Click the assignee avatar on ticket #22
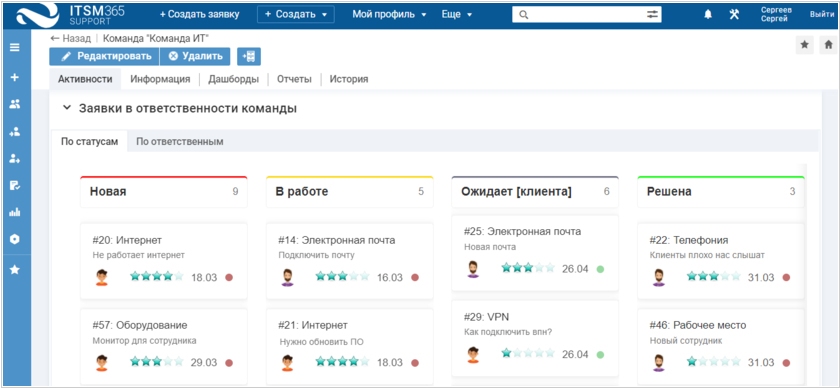The height and width of the screenshot is (388, 840). (658, 277)
